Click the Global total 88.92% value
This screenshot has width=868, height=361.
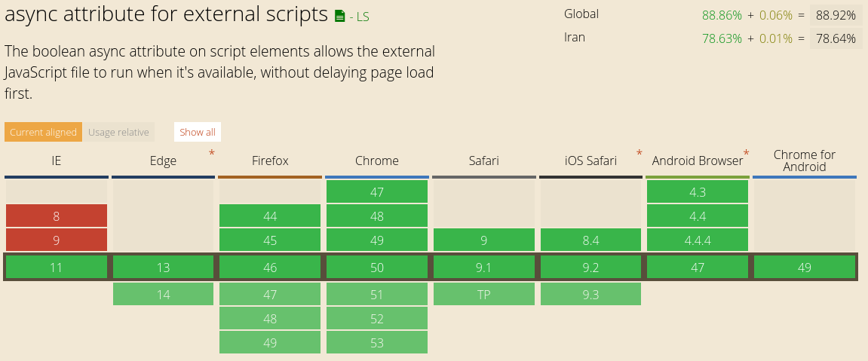836,16
